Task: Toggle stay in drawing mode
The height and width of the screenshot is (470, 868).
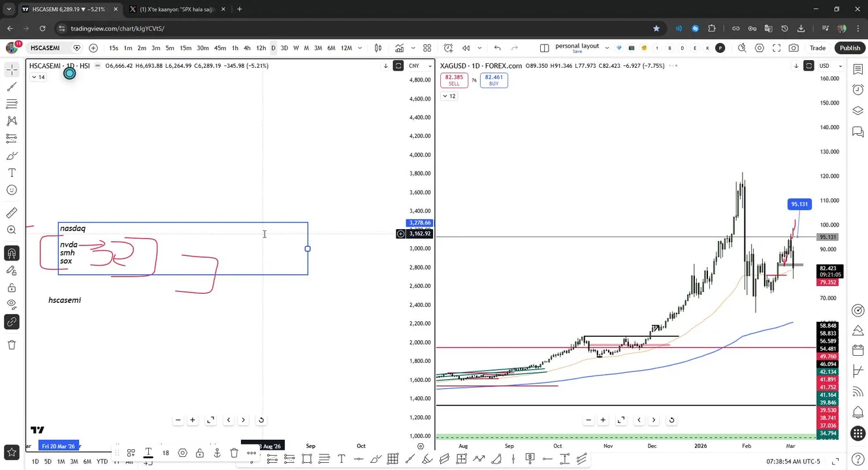Action: [x=12, y=270]
